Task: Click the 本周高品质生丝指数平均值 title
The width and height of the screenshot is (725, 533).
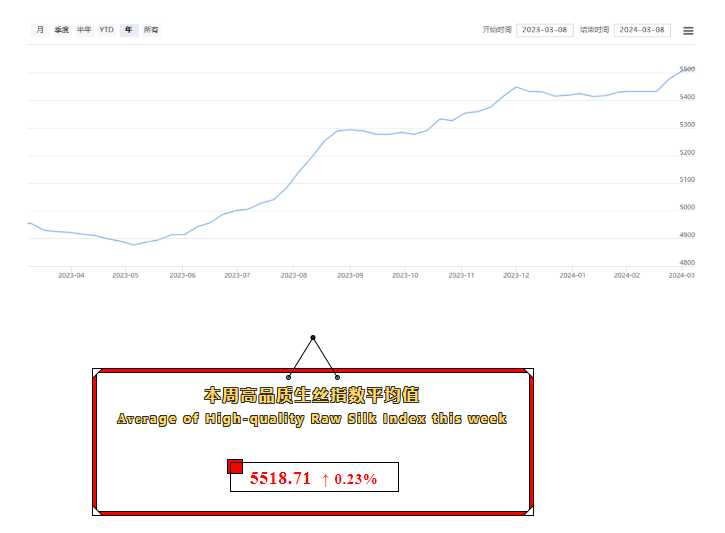Action: pos(311,395)
